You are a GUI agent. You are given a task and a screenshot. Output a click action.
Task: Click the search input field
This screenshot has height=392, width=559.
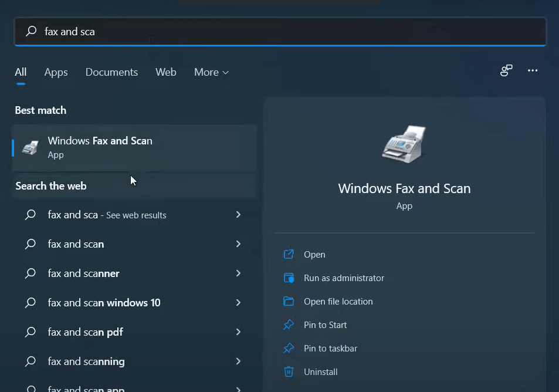(x=176, y=31)
